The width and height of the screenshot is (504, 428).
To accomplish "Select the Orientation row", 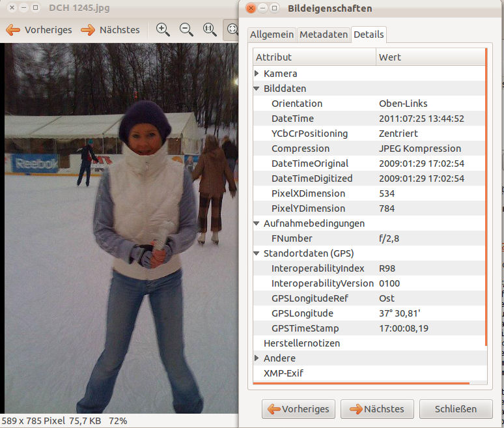I will coord(369,103).
